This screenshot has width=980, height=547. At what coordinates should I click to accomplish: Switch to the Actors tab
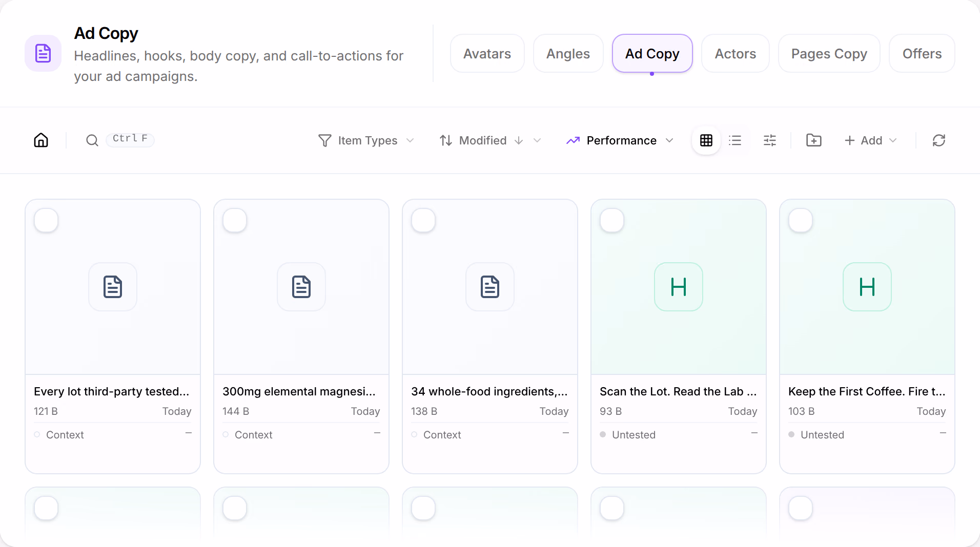tap(735, 53)
